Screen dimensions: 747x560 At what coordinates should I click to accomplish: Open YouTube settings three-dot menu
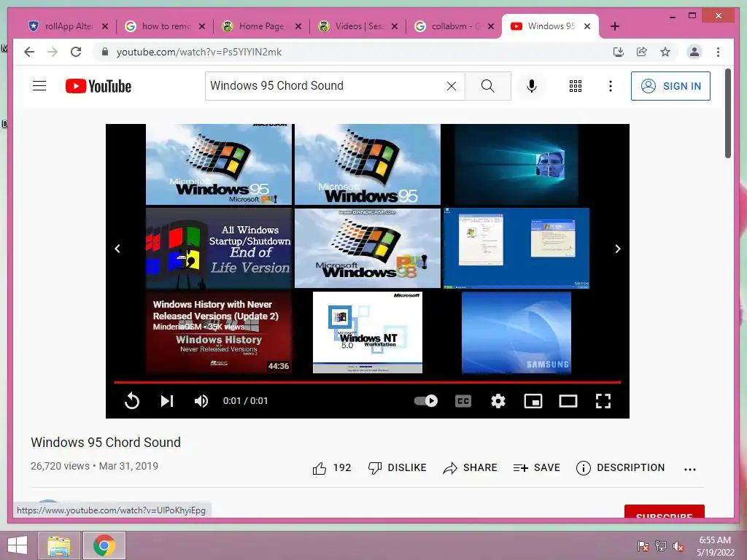(611, 86)
